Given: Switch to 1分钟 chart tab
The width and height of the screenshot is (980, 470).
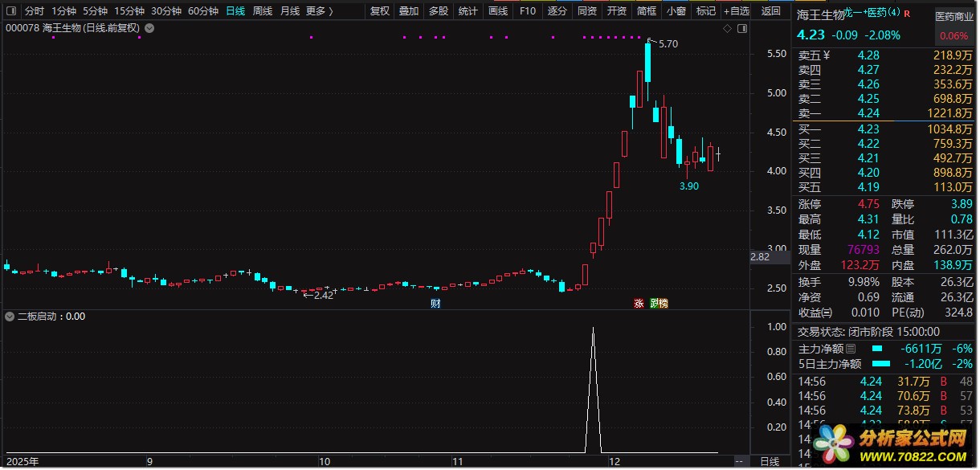Looking at the screenshot, I should pyautogui.click(x=63, y=11).
